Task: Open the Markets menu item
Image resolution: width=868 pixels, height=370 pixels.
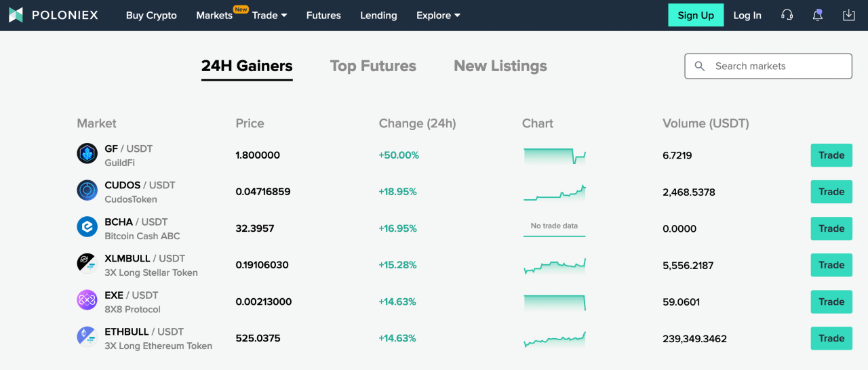Action: pyautogui.click(x=214, y=15)
